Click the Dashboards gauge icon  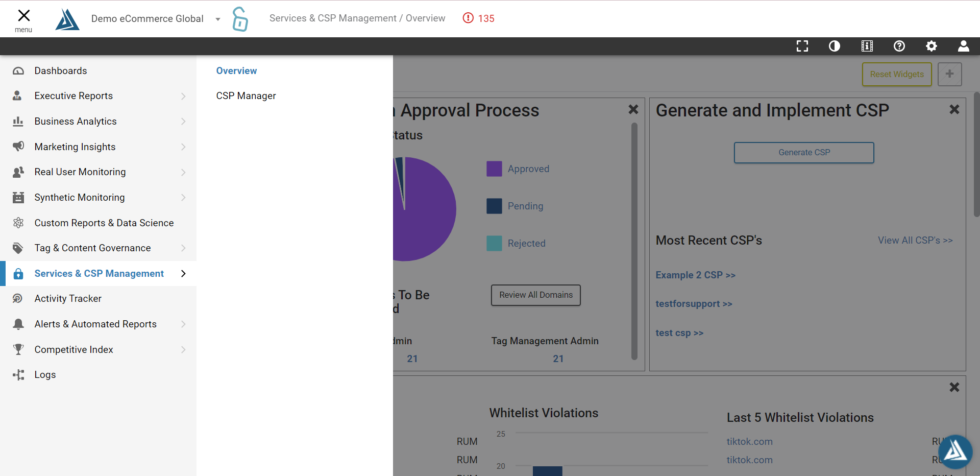point(18,70)
